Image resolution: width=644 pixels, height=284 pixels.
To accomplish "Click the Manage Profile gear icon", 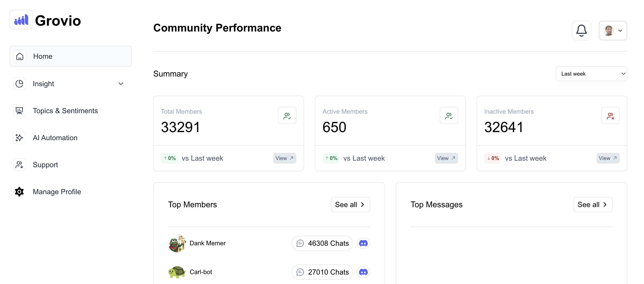I will (x=19, y=192).
